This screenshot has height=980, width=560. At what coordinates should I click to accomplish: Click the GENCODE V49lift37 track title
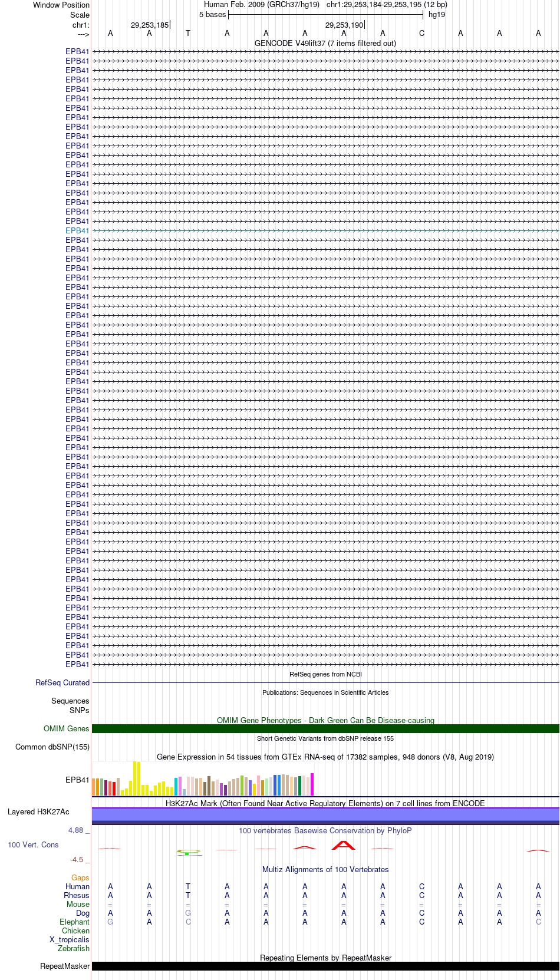[x=325, y=43]
